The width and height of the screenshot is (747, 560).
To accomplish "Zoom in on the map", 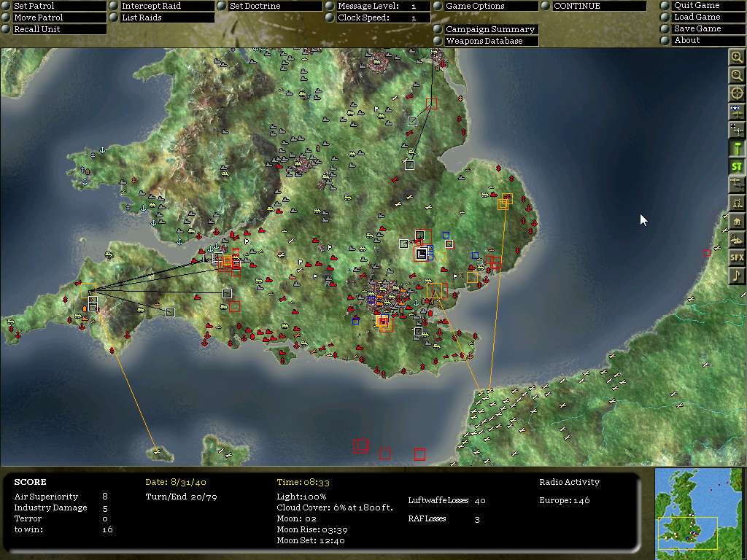I will click(x=737, y=57).
